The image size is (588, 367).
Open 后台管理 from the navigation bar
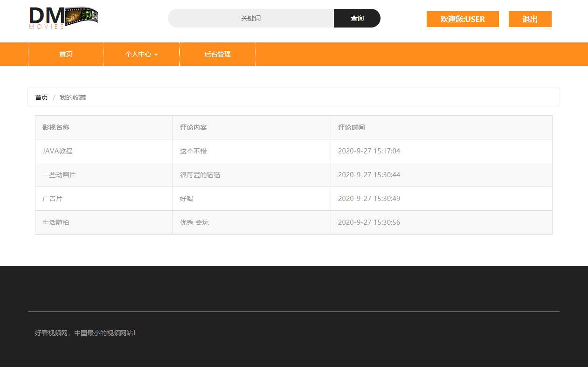click(217, 54)
